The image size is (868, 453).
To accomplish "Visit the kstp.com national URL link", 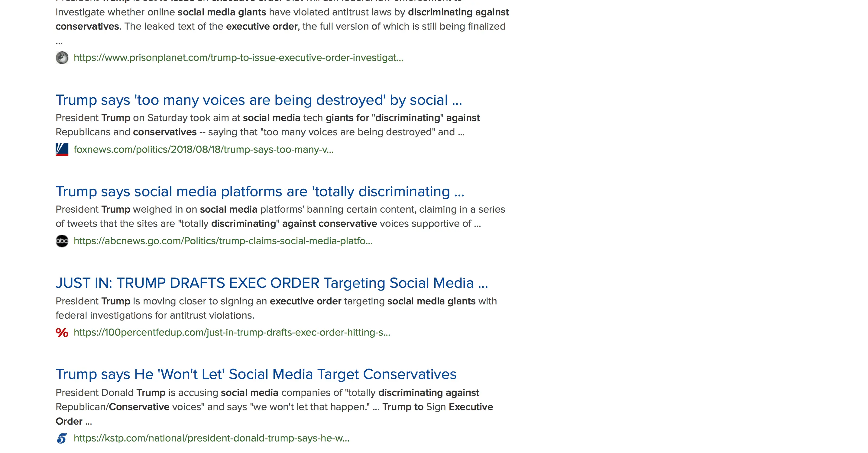I will tap(211, 438).
